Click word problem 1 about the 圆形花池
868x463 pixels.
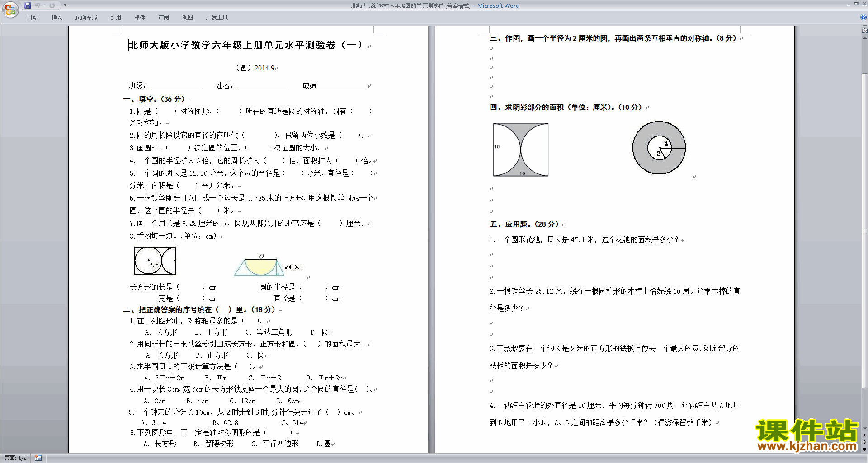coord(584,240)
